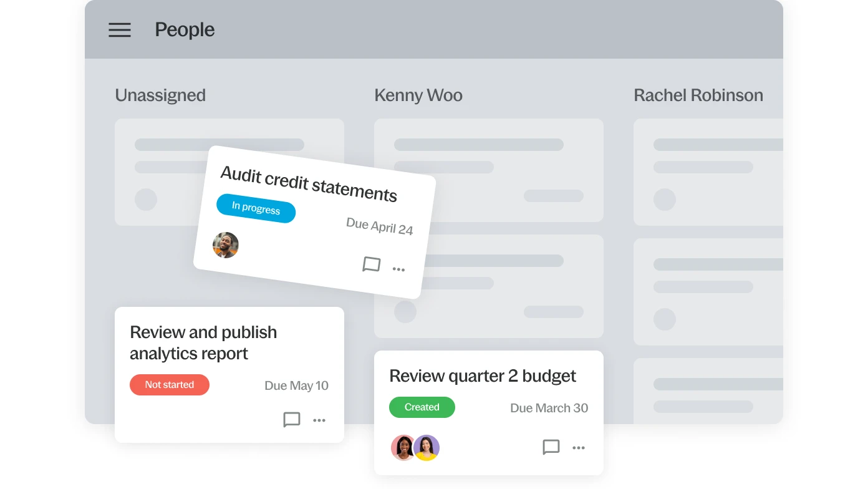The image size is (868, 489).
Task: Click the Due March 30 date
Action: pos(549,408)
